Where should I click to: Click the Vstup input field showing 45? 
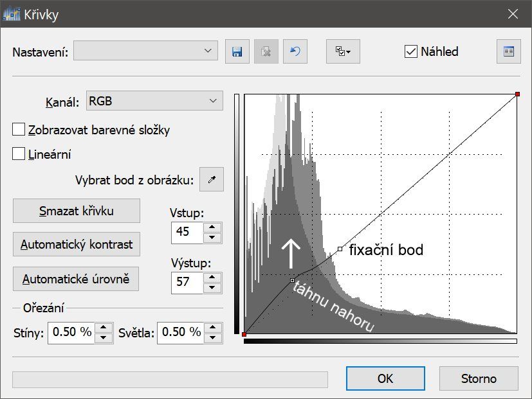point(187,233)
